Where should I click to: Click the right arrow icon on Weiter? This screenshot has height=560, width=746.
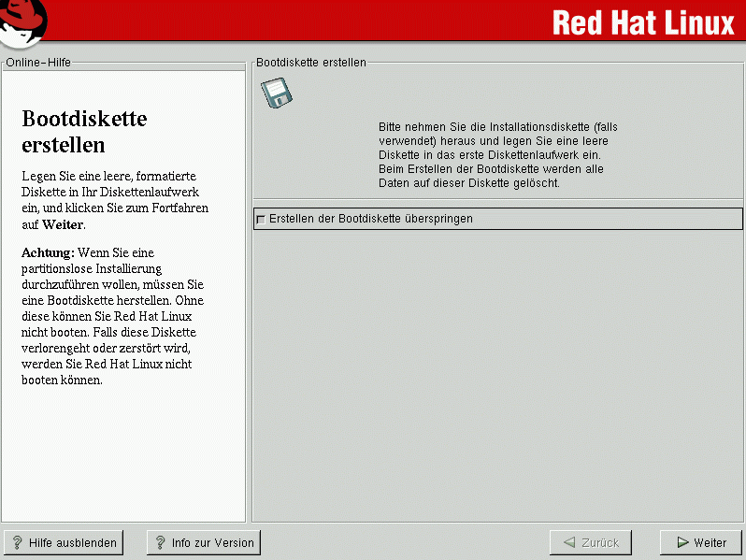682,542
